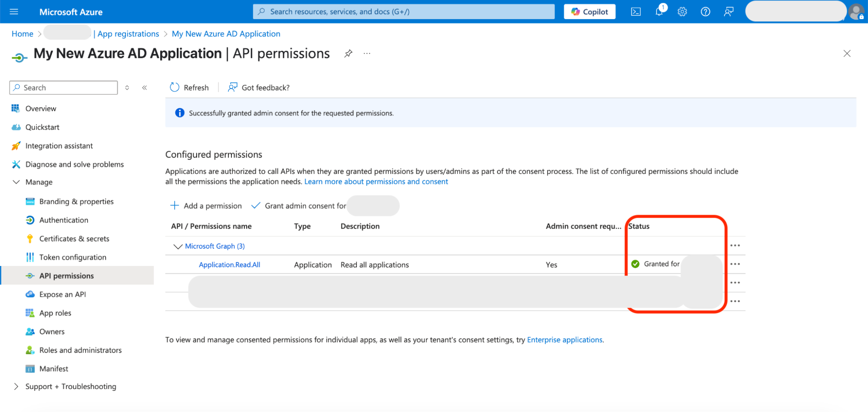
Task: Click the Certificates & secrets key icon
Action: pos(30,239)
